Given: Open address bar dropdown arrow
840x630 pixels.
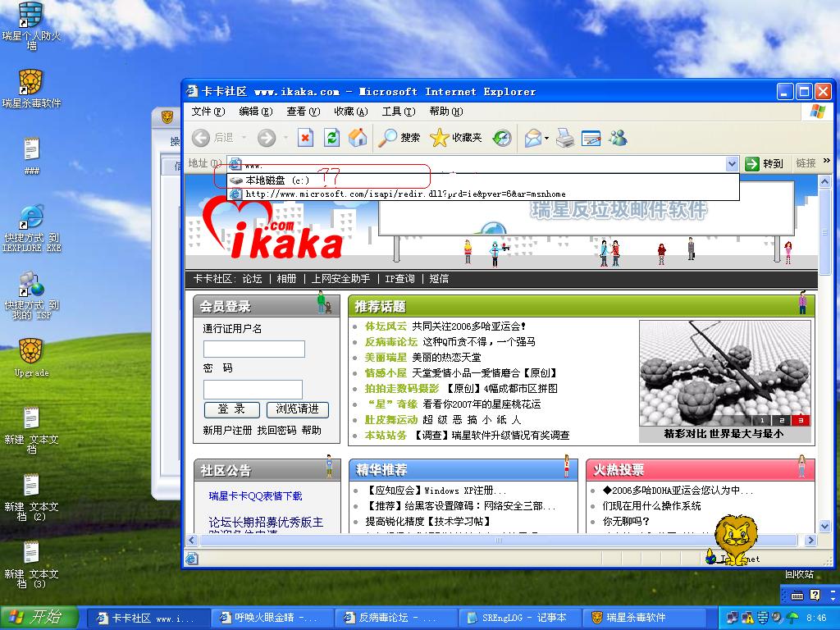Looking at the screenshot, I should [x=732, y=163].
